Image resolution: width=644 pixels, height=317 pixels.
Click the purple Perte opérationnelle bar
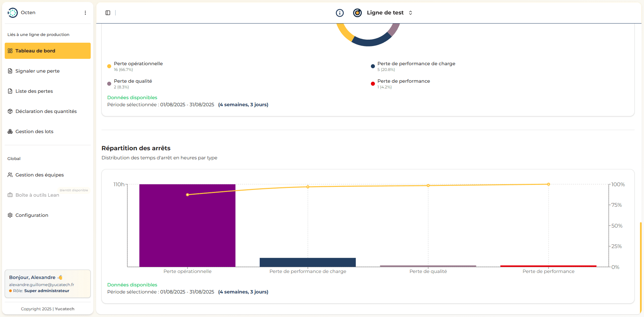(187, 225)
